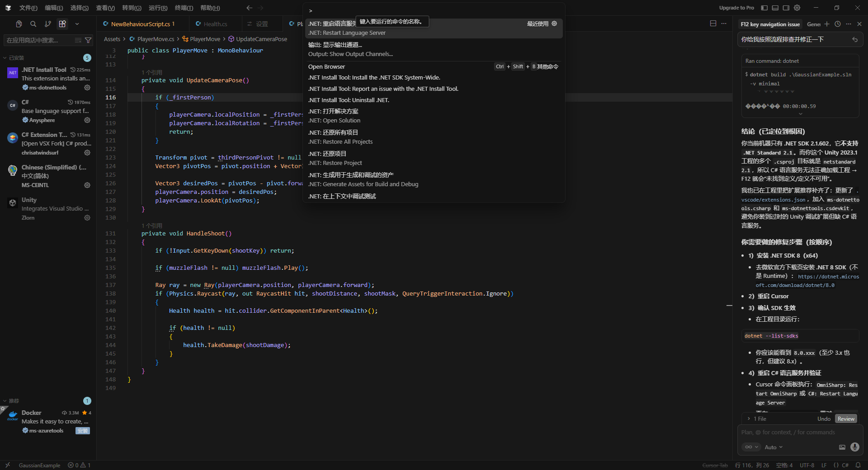Run .NET: Restart Language Server command
The image size is (868, 470).
pos(434,28)
